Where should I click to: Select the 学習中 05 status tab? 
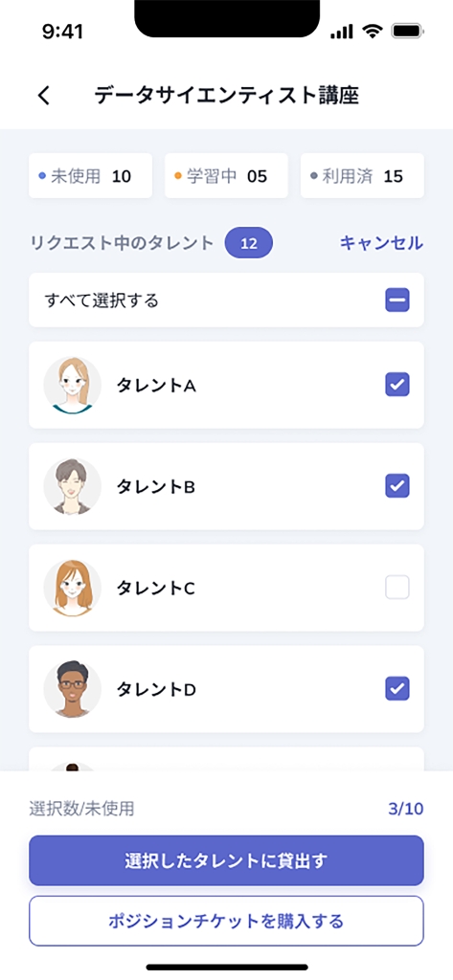tap(226, 176)
